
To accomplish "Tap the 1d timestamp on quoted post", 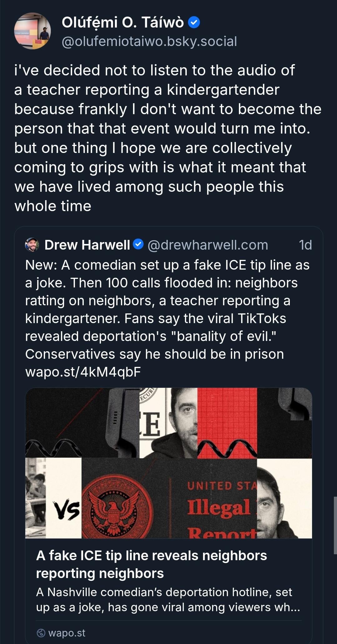I will click(x=305, y=245).
